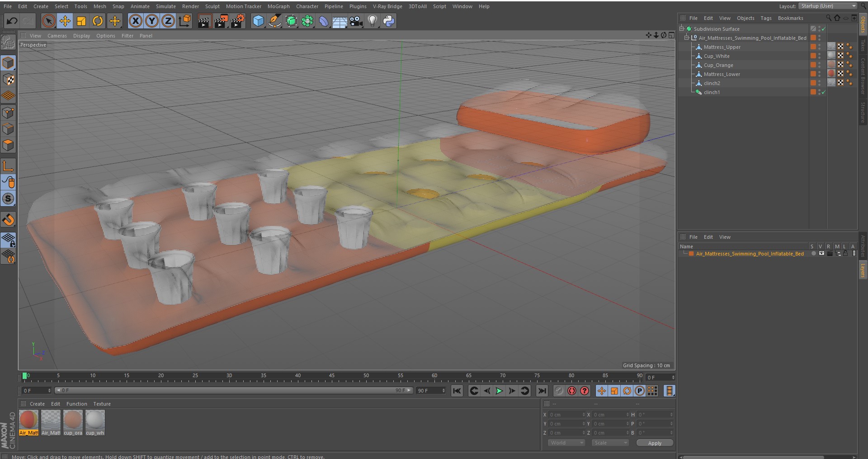This screenshot has width=868, height=459.
Task: Select Mattress_Lower object in tree
Action: click(x=722, y=74)
